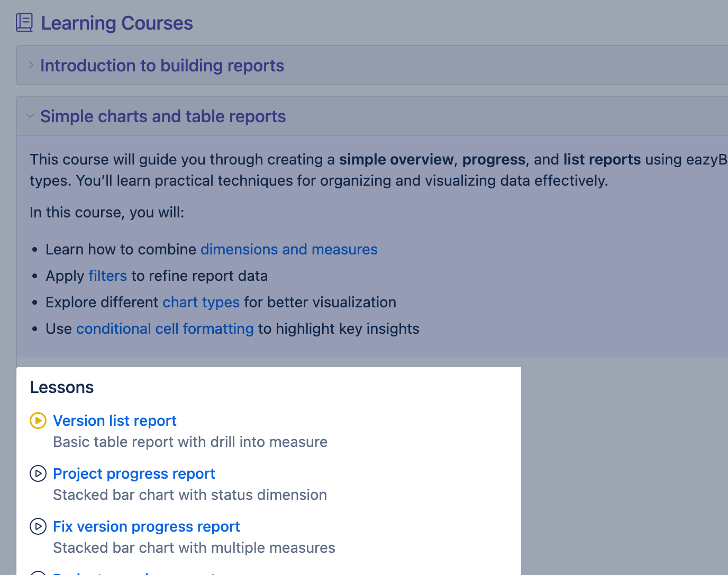Screen dimensions: 728x575
Task: Open the chart types link
Action: [201, 302]
